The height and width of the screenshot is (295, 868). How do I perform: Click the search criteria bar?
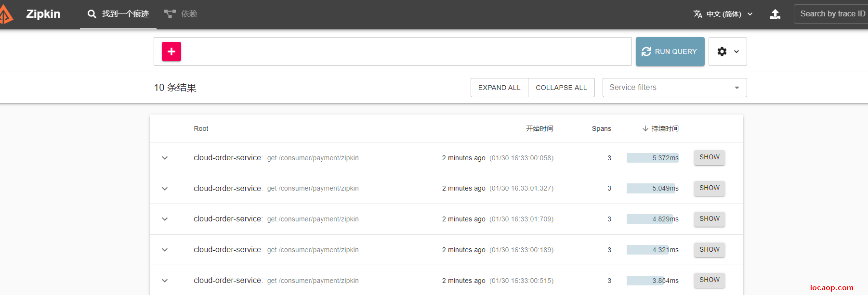point(393,51)
